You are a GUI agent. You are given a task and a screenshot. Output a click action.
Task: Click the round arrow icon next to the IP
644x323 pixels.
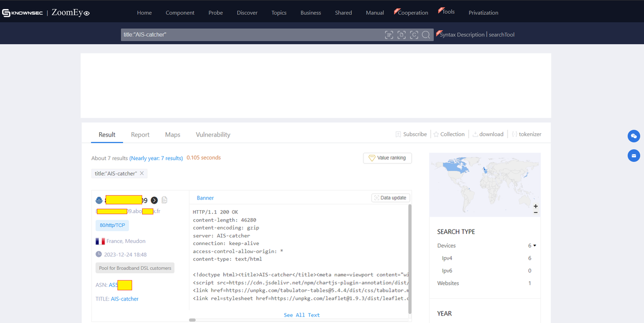click(x=154, y=200)
